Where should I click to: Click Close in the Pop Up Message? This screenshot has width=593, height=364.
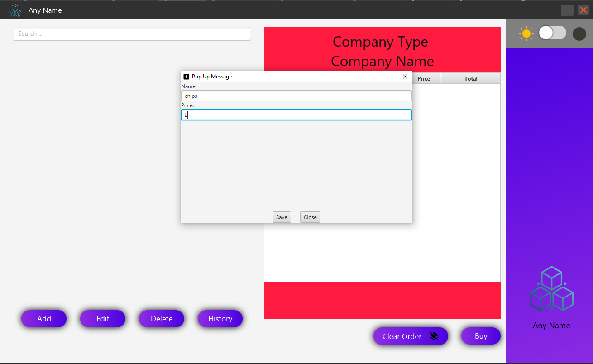(310, 217)
